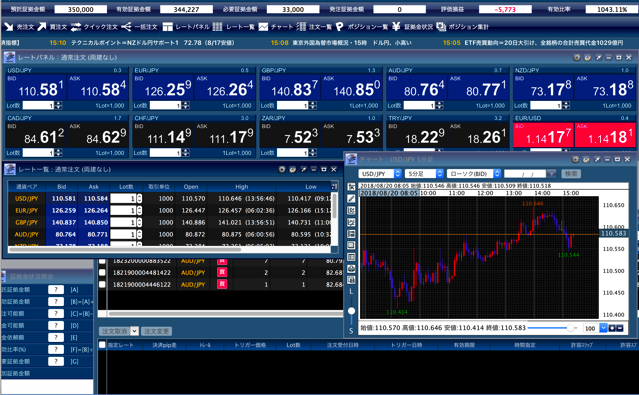Open 注文一覧 order list

314,27
